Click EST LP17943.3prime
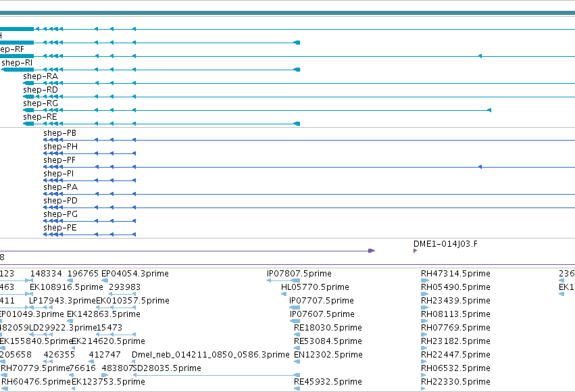The width and height of the screenshot is (575, 392). [62, 301]
